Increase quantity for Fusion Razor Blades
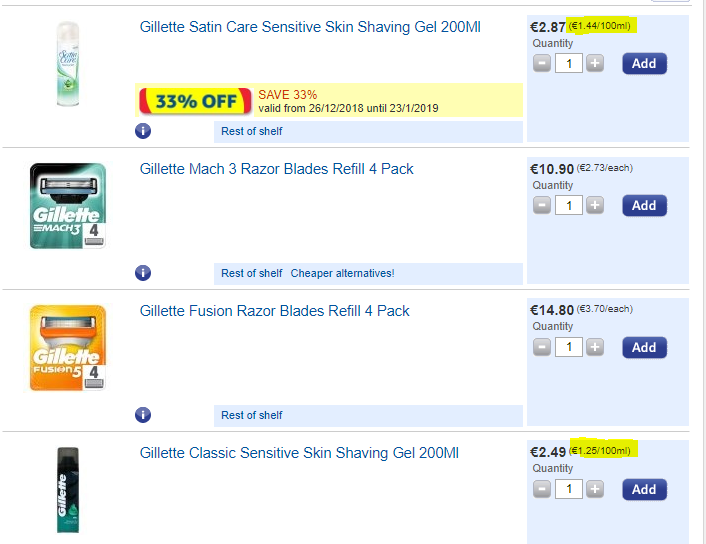The height and width of the screenshot is (544, 706). pyautogui.click(x=595, y=348)
